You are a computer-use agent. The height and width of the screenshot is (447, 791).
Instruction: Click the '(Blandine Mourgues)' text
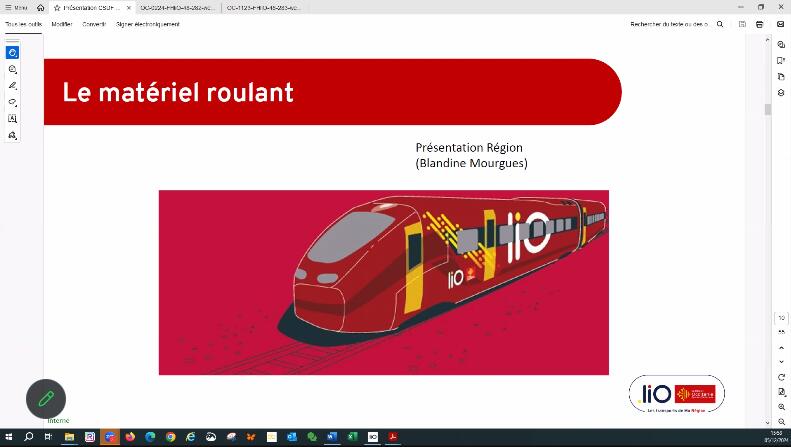pyautogui.click(x=471, y=163)
